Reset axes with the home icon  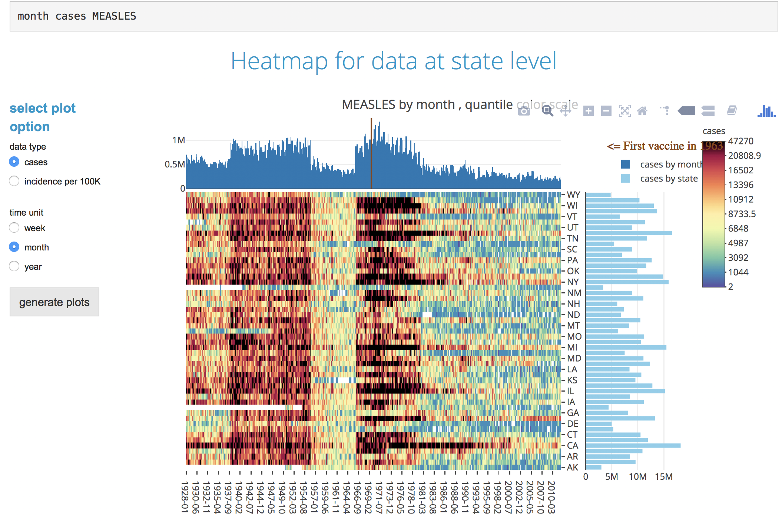click(x=642, y=111)
